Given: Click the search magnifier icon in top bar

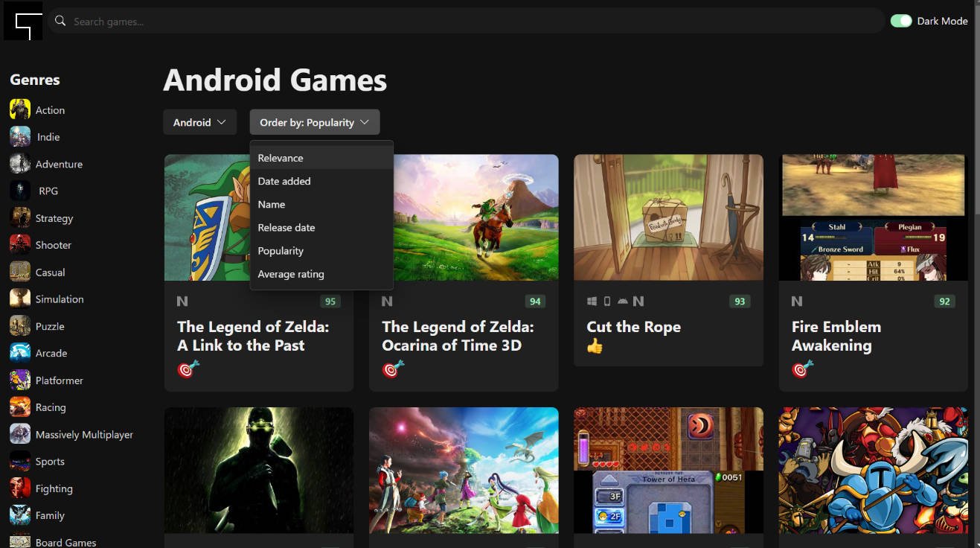Looking at the screenshot, I should 60,21.
